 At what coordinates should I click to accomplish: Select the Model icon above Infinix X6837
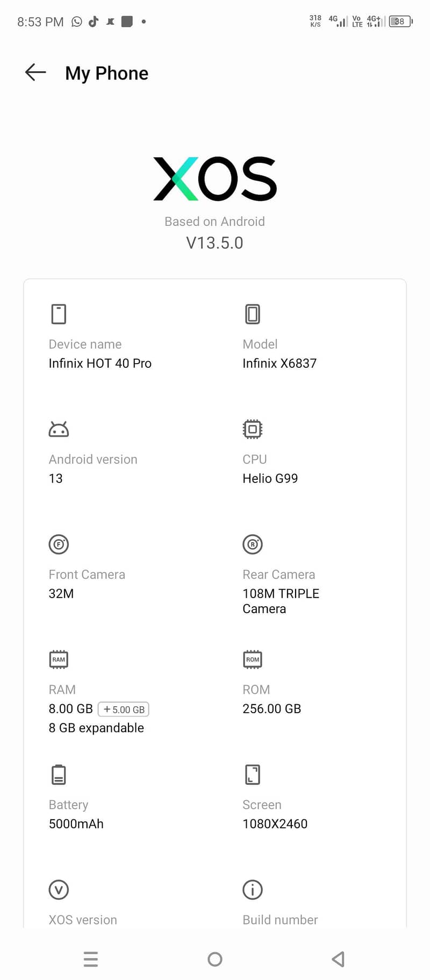(x=253, y=314)
